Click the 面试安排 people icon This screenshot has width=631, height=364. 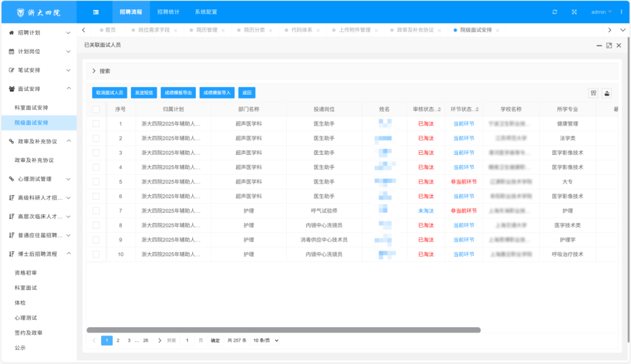(x=11, y=89)
